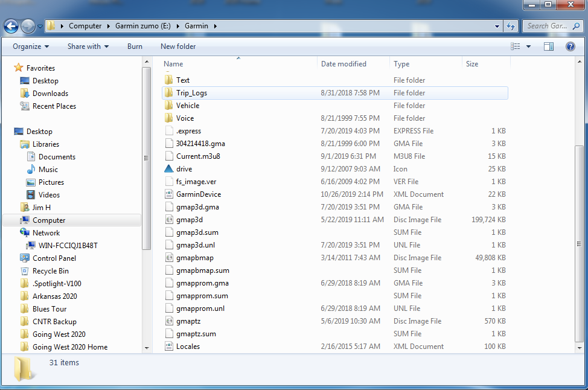Open the recent pages dropdown arrow
The width and height of the screenshot is (588, 390).
[40, 27]
